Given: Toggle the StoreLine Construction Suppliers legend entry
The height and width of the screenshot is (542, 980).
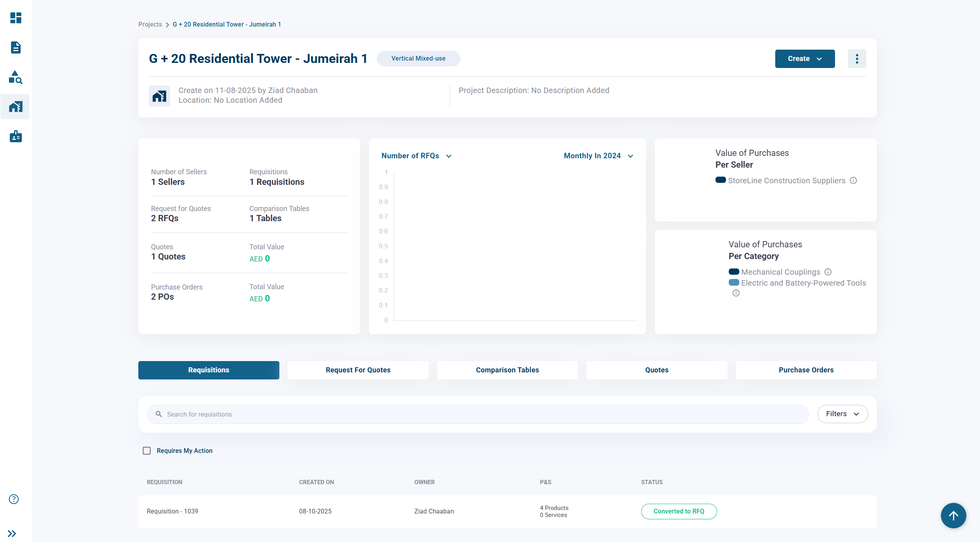Looking at the screenshot, I should (721, 180).
